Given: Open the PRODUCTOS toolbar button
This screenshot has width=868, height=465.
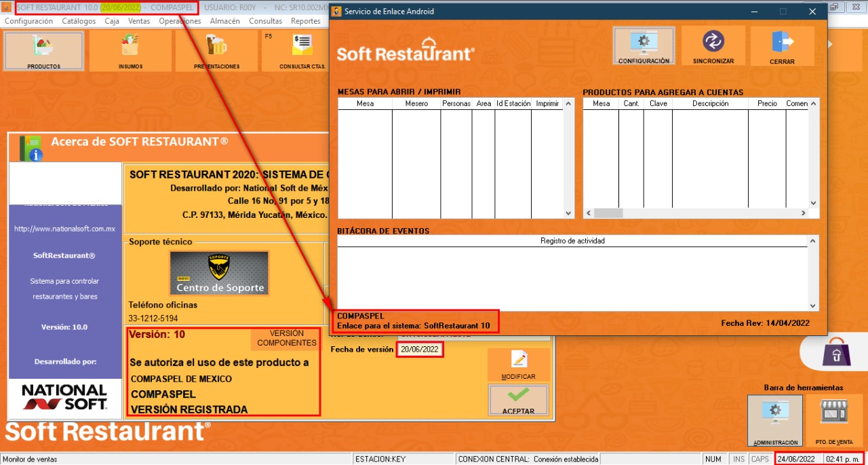Looking at the screenshot, I should click(44, 51).
